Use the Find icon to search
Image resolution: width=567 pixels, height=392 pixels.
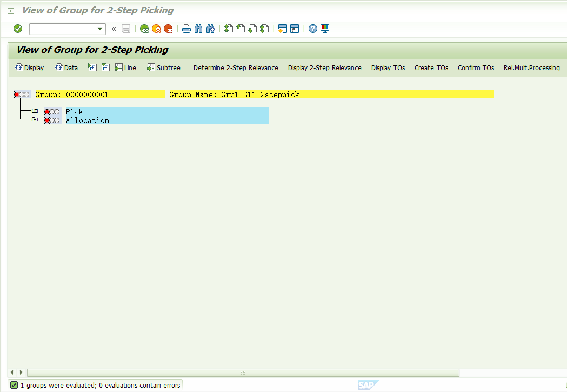pos(198,29)
